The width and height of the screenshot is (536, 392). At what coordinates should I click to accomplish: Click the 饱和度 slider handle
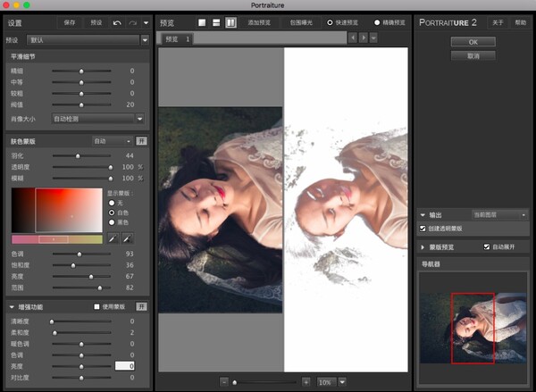tap(73, 265)
